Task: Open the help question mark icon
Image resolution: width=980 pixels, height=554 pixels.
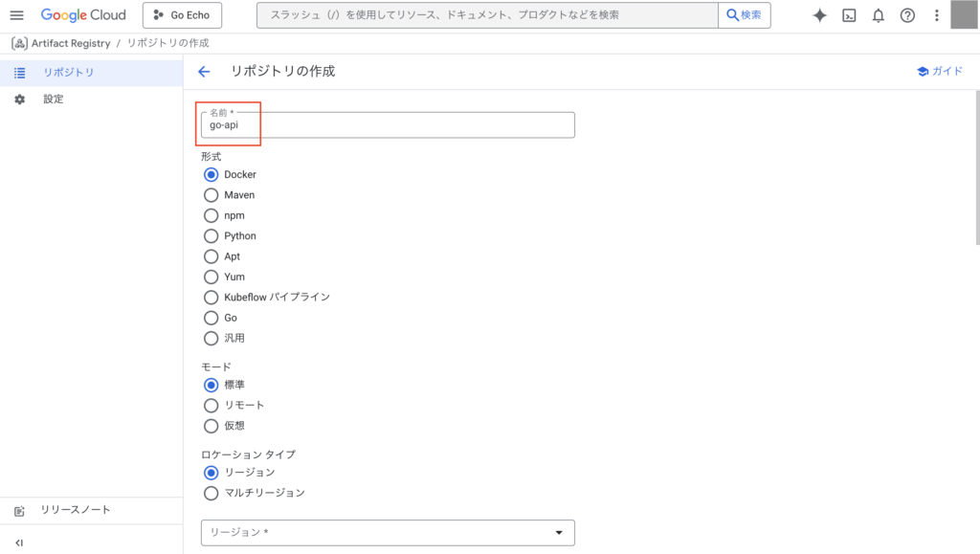Action: click(x=907, y=15)
